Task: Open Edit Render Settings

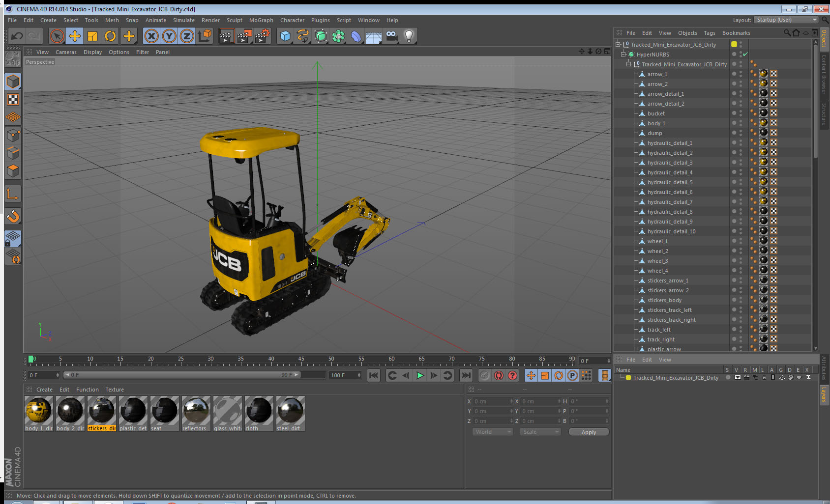Action: 263,36
